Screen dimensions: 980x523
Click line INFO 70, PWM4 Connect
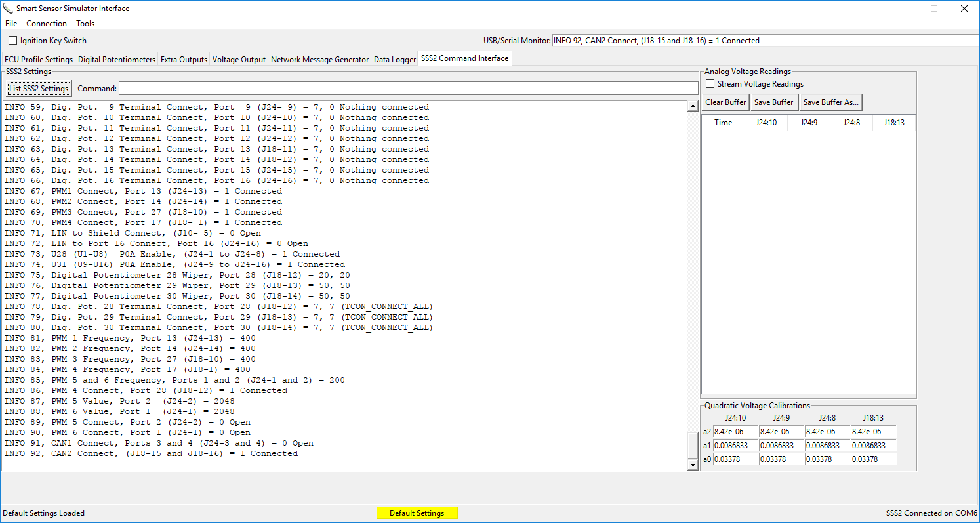tap(143, 222)
